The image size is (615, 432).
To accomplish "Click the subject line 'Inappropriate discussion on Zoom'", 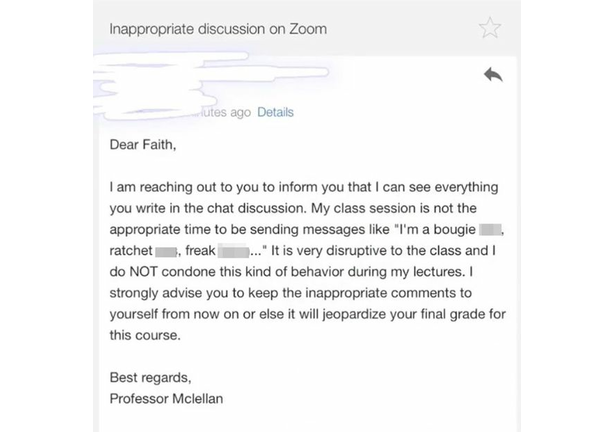I will 217,29.
